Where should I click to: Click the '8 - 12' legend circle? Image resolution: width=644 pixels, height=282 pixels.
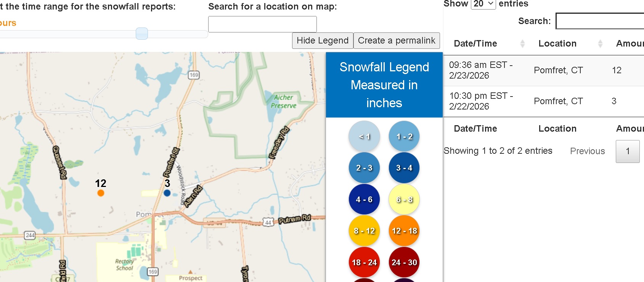tap(364, 231)
